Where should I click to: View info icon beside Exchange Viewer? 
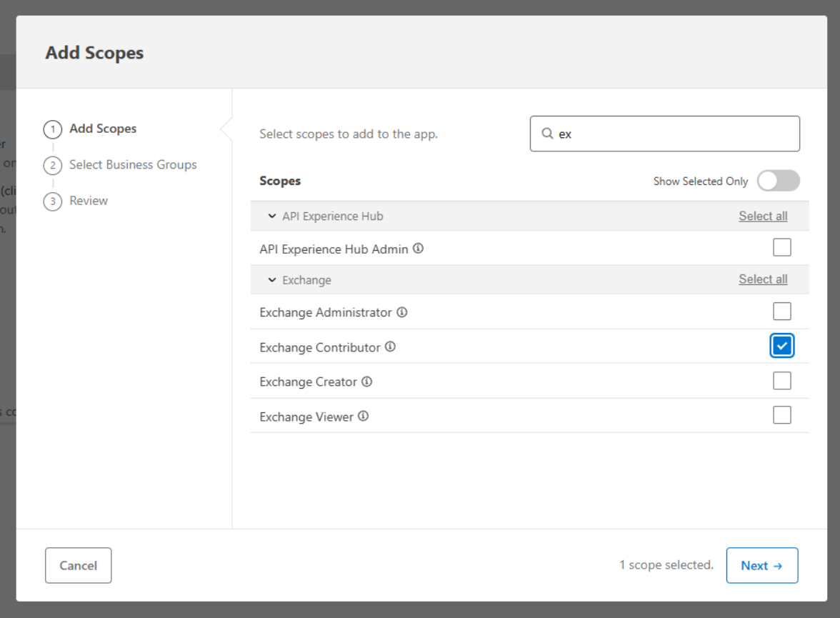click(363, 416)
